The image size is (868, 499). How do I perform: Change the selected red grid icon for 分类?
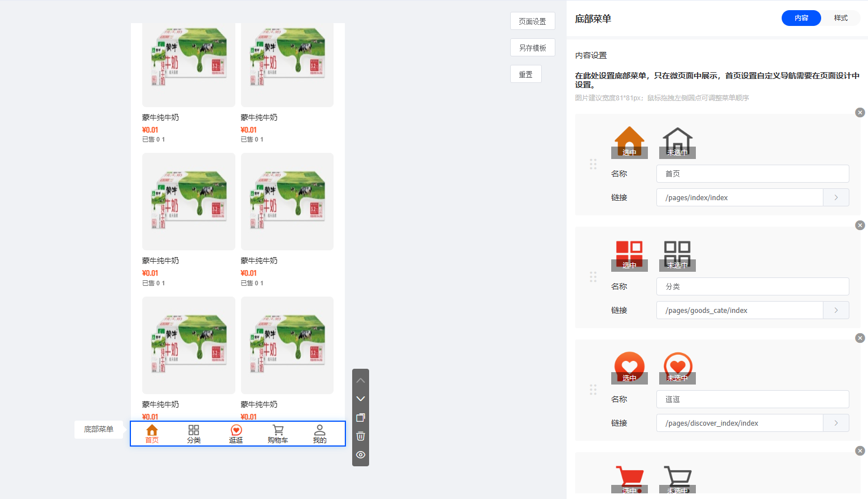pyautogui.click(x=629, y=255)
